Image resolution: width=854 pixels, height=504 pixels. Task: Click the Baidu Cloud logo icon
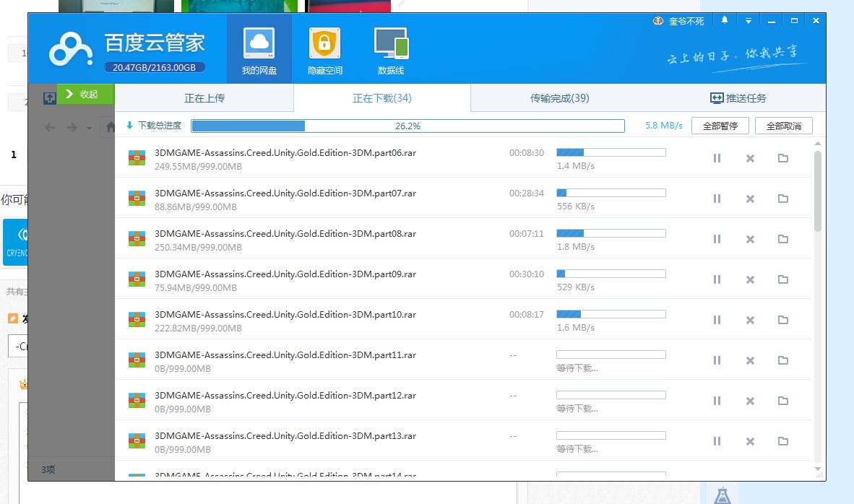70,50
